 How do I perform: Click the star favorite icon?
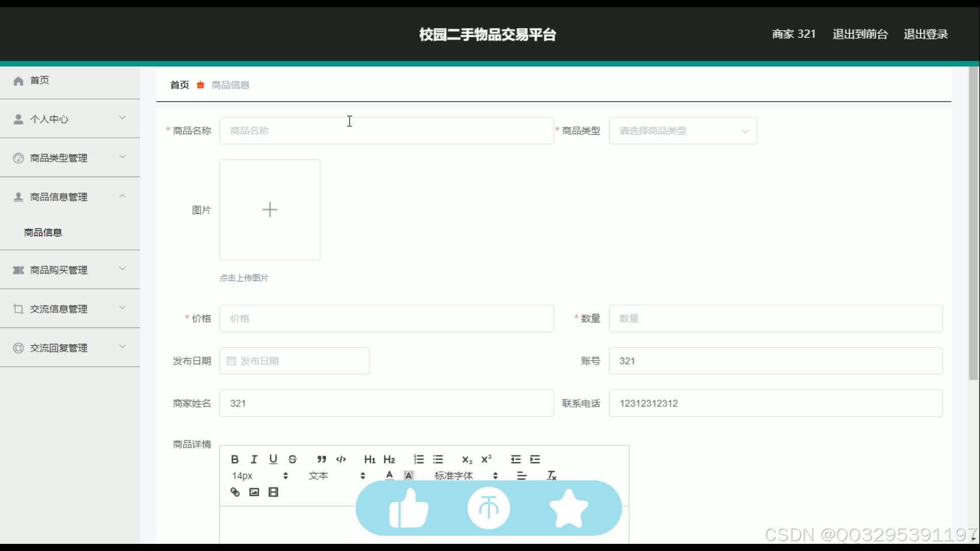click(569, 508)
